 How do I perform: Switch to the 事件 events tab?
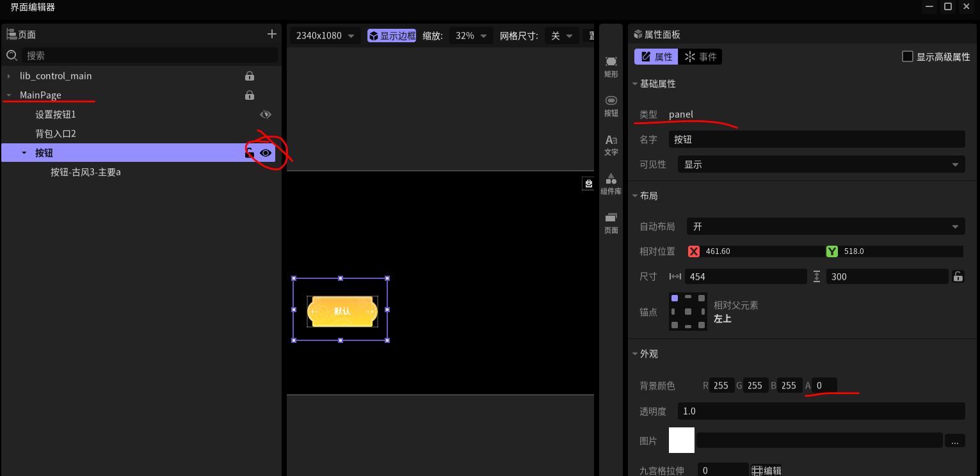701,57
